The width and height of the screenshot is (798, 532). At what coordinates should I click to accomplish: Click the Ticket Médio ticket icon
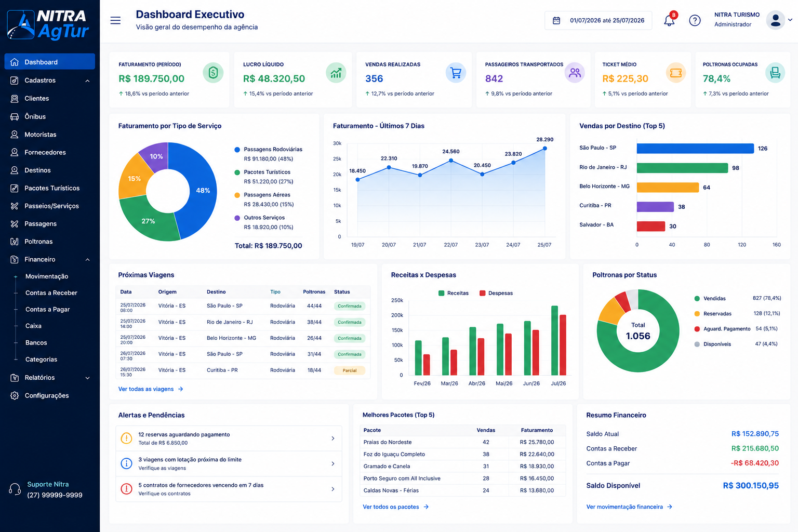[x=676, y=73]
